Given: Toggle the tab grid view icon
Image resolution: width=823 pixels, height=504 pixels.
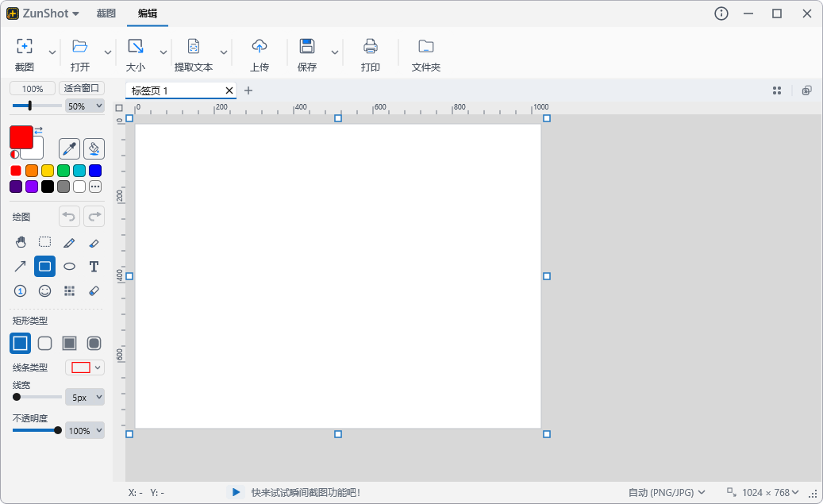Looking at the screenshot, I should (777, 90).
